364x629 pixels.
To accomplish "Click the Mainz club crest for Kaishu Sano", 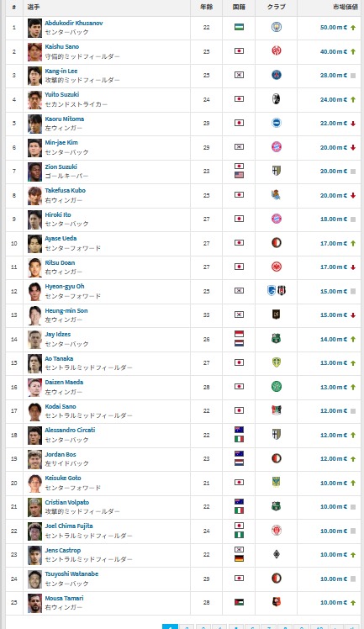I will pos(277,51).
